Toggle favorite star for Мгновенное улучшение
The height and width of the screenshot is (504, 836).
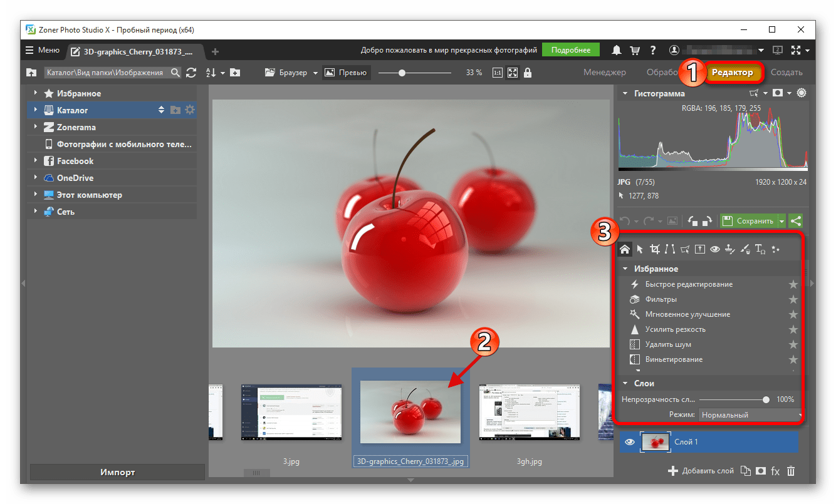pyautogui.click(x=793, y=314)
